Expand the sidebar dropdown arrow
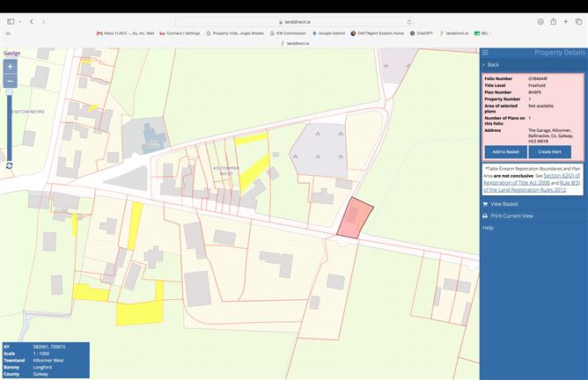Image resolution: width=588 pixels, height=380 pixels. point(20,22)
